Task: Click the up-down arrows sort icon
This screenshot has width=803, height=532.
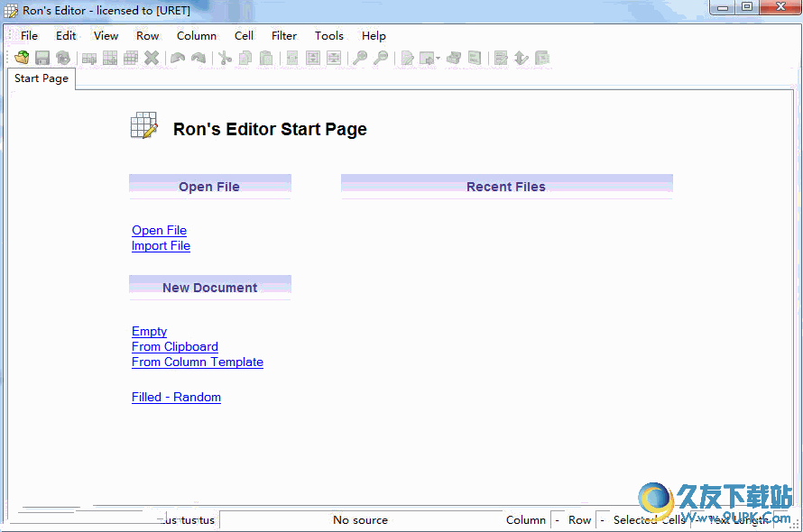Action: pyautogui.click(x=521, y=58)
